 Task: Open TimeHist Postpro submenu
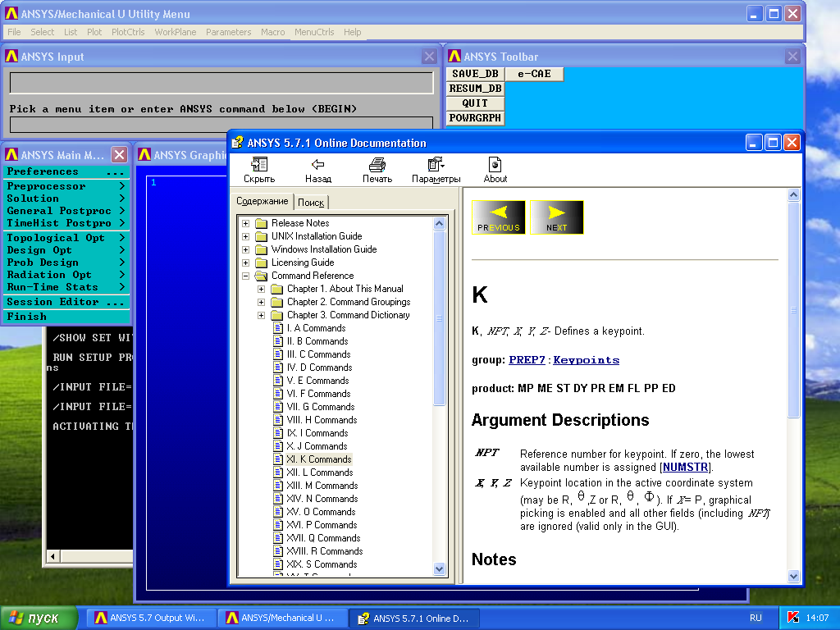66,223
